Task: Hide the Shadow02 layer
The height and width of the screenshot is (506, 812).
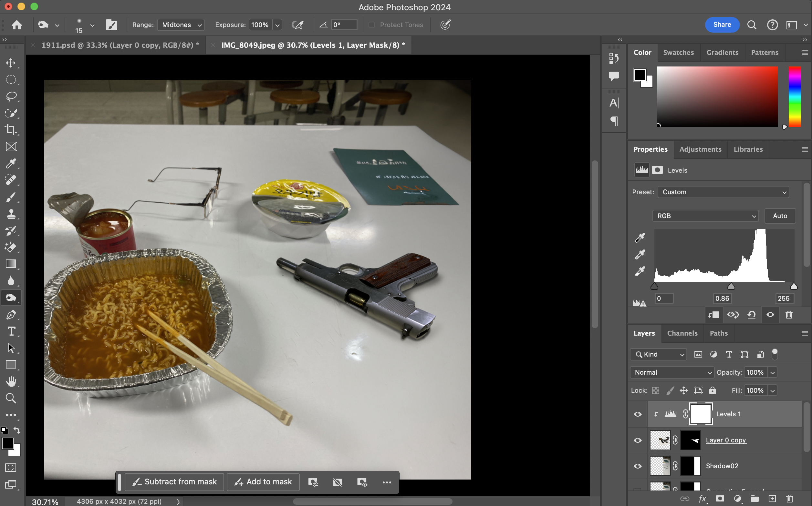Action: pos(638,466)
